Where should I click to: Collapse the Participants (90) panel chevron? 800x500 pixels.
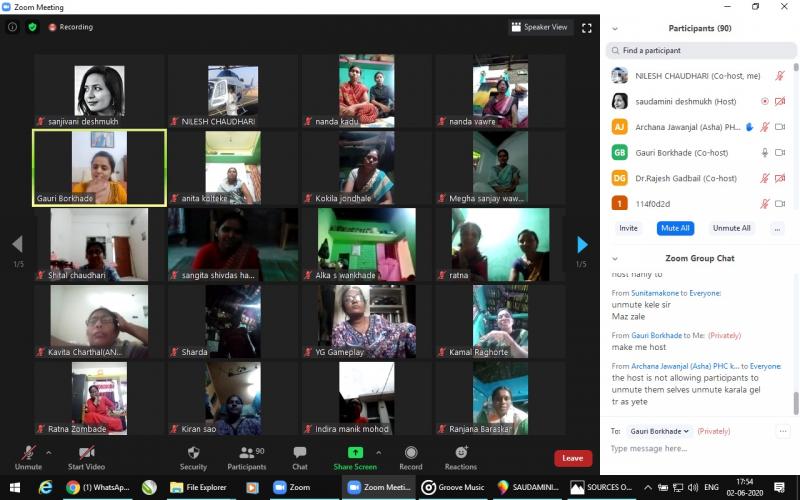615,29
